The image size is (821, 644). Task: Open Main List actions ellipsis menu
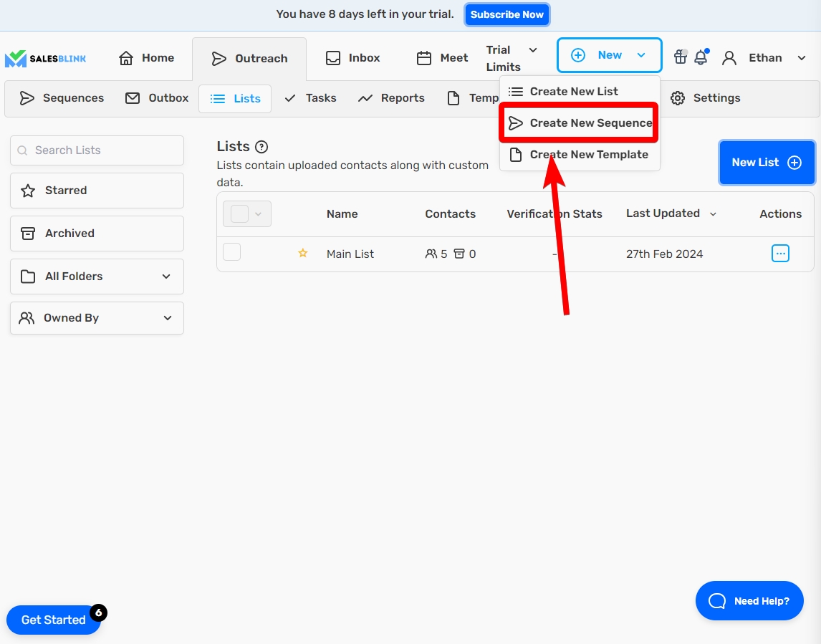tap(780, 253)
